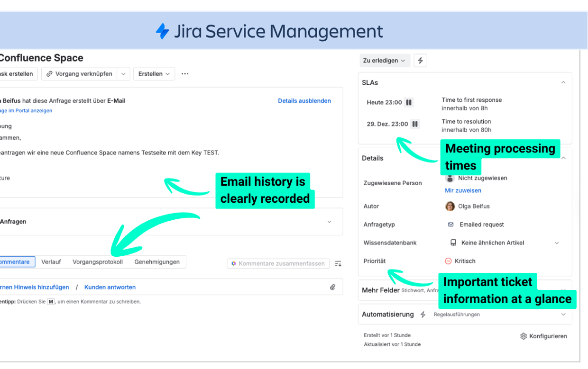Click the Olga Beifus author name

pos(474,206)
